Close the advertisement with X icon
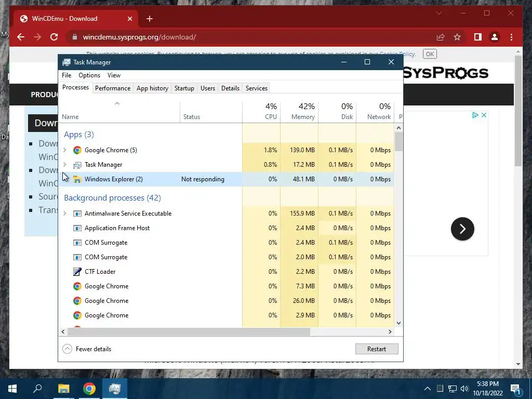 pos(484,115)
